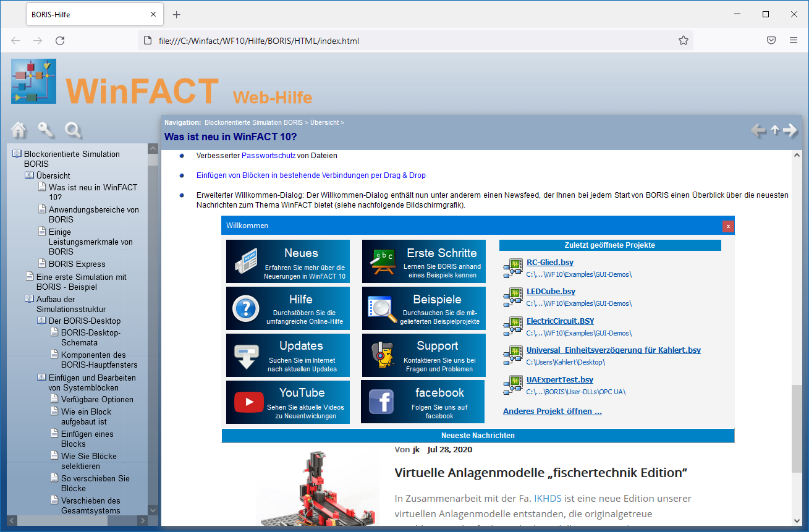Open a new browser tab
This screenshot has width=809, height=532.
[176, 14]
